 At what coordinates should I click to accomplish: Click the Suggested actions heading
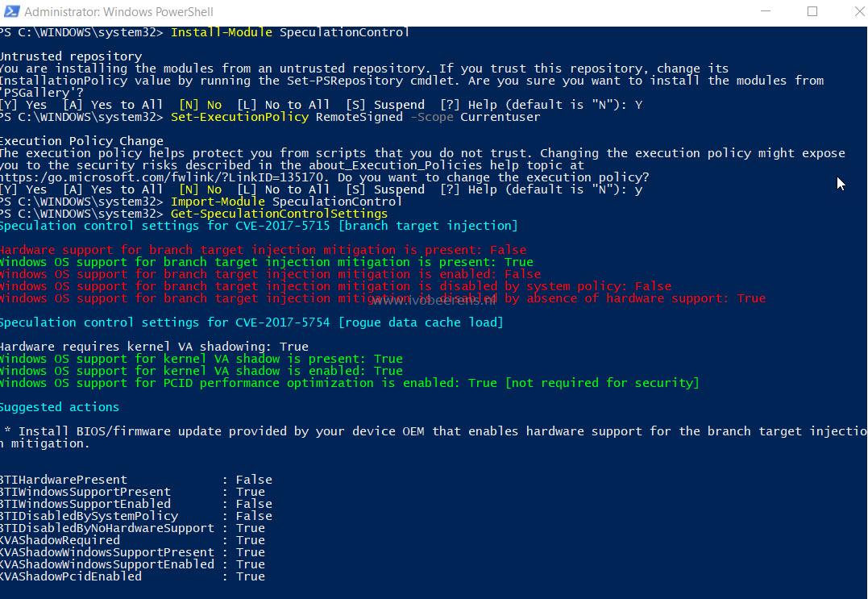coord(59,407)
